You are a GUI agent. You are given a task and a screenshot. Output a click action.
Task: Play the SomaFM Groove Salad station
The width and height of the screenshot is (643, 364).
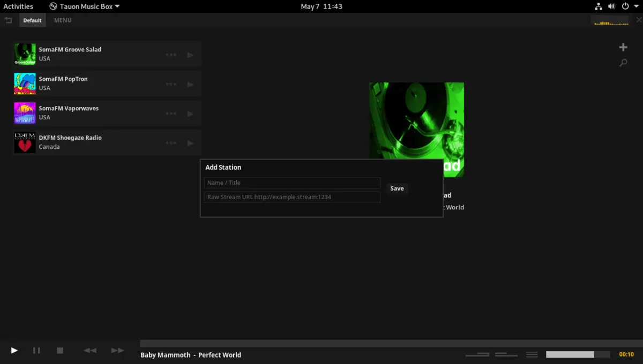click(x=190, y=55)
